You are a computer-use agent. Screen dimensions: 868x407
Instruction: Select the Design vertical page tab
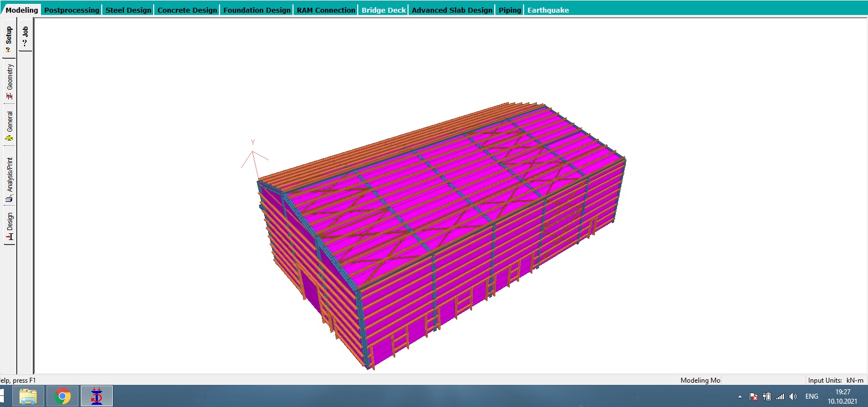click(9, 227)
